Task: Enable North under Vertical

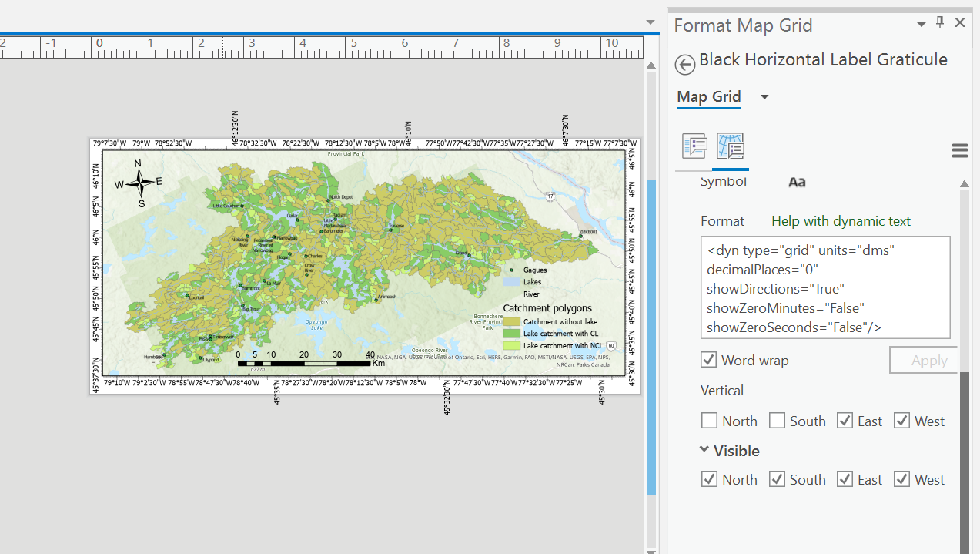Action: (709, 421)
